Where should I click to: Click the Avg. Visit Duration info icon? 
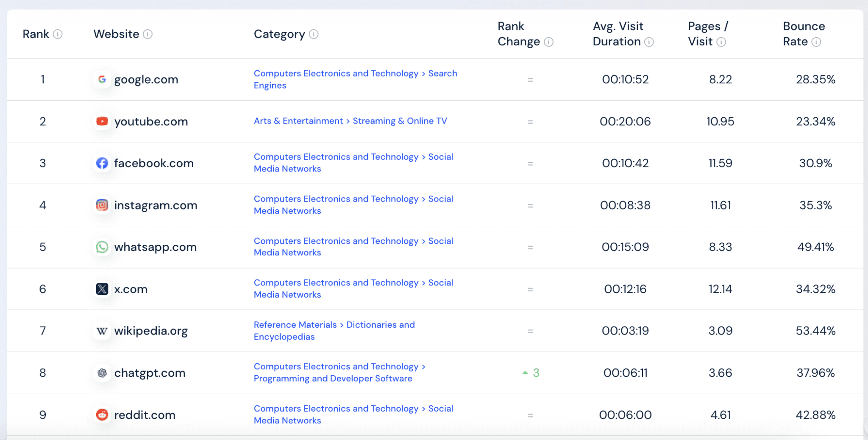point(649,42)
